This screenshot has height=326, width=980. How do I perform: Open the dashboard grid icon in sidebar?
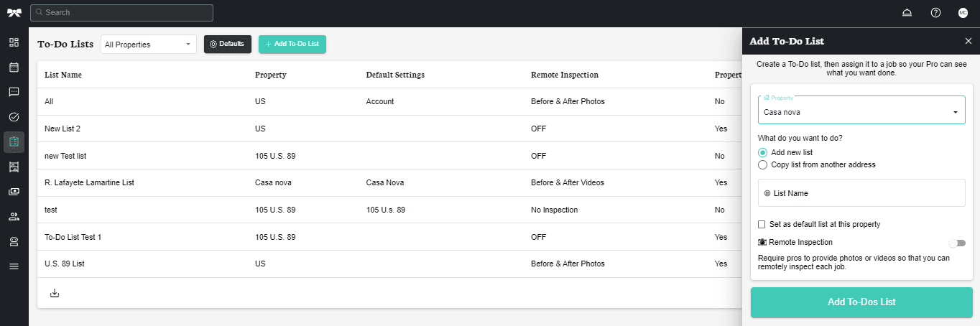click(14, 42)
